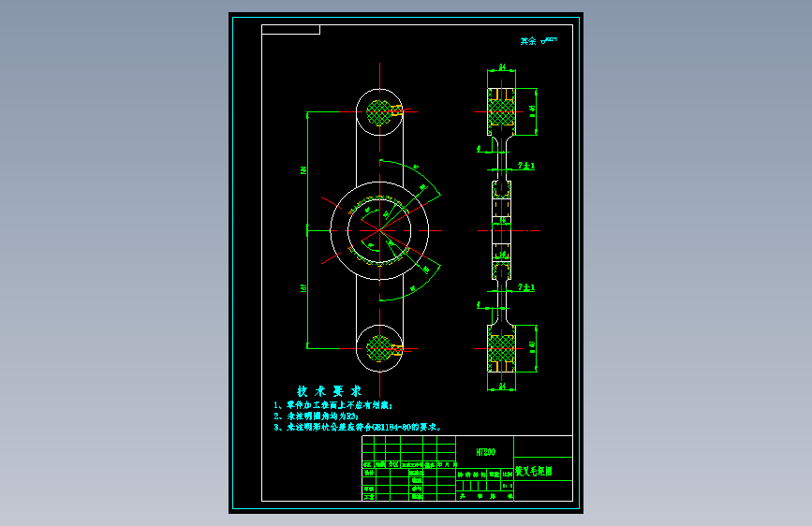Select note 2 about R3 fillet radius
This screenshot has height=526, width=812.
(x=316, y=416)
